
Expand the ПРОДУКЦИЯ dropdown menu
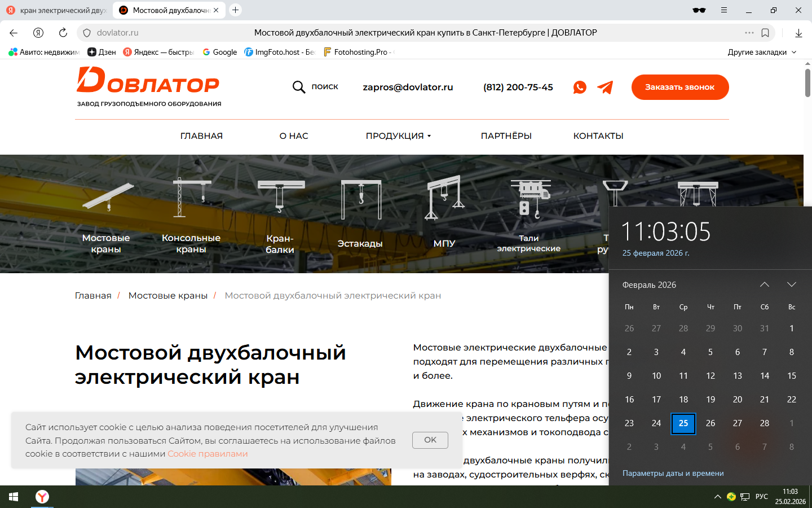(398, 136)
